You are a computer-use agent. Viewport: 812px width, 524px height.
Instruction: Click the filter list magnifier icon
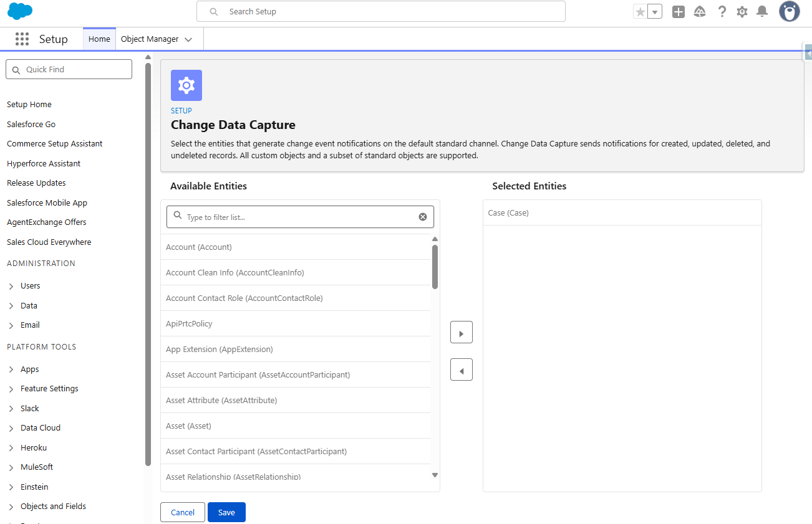178,216
